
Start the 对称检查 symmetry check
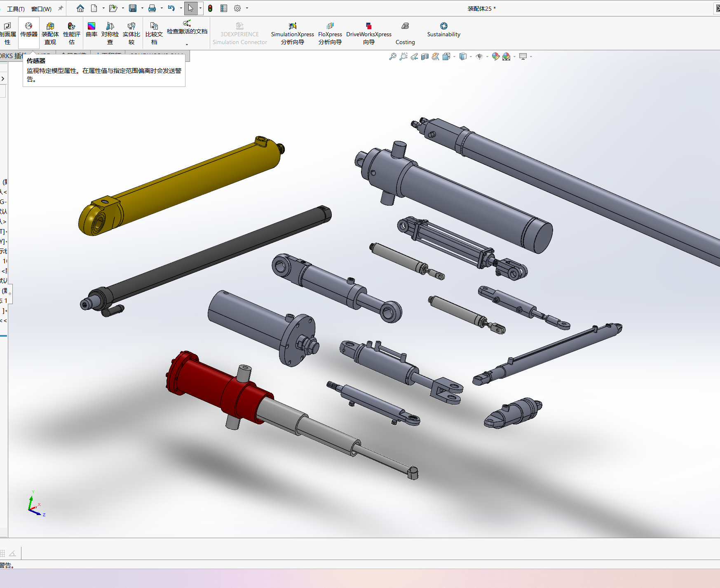(x=110, y=33)
